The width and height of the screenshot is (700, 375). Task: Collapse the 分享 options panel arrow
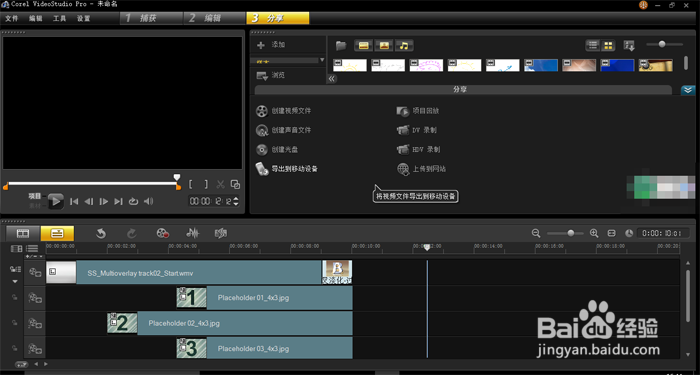click(x=688, y=90)
